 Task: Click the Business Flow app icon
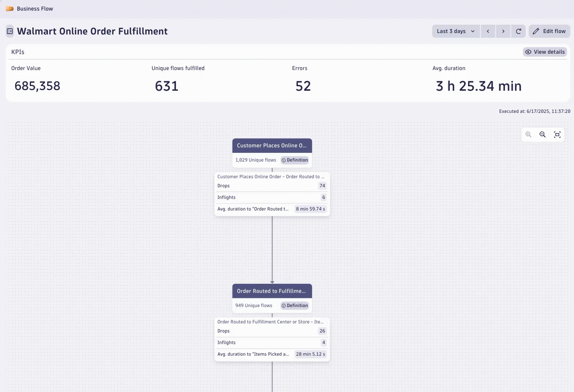tap(10, 9)
